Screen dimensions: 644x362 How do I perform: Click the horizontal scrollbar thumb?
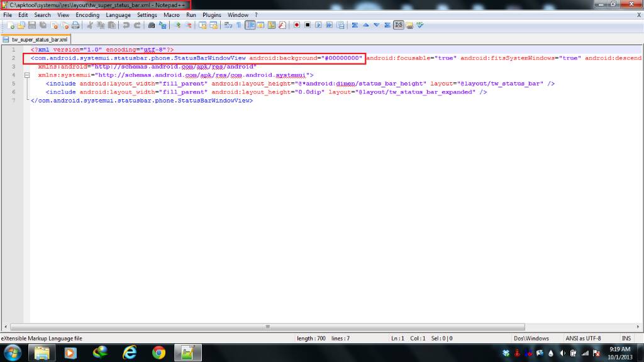tap(267, 327)
